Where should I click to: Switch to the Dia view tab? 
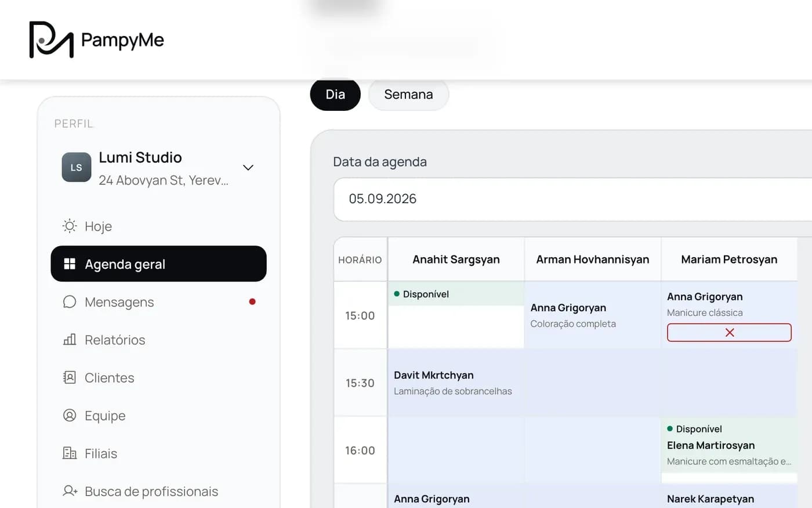[x=335, y=94]
